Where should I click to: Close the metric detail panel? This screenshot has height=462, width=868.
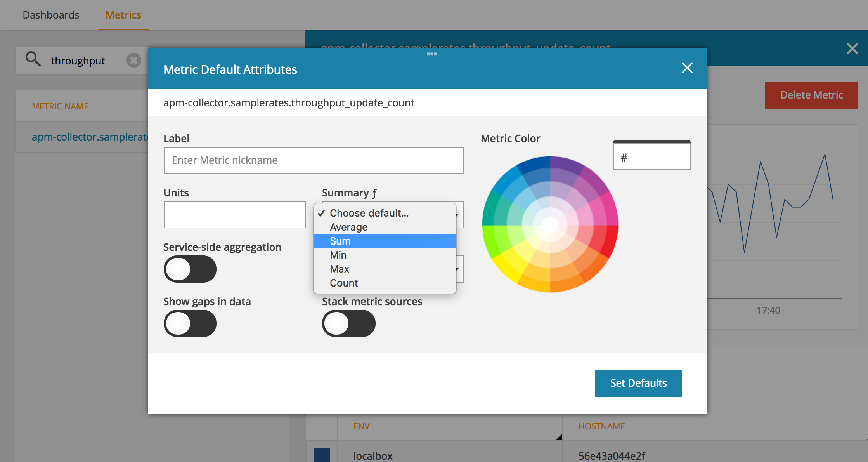852,49
